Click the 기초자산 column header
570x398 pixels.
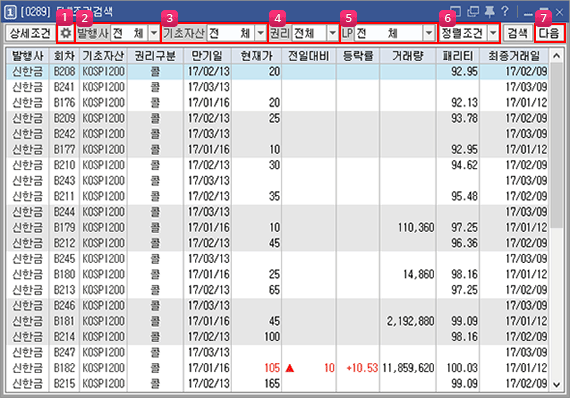point(103,56)
